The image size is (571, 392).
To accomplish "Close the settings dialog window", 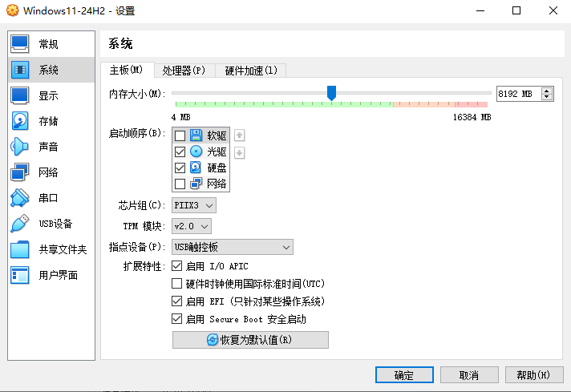I will coord(553,10).
